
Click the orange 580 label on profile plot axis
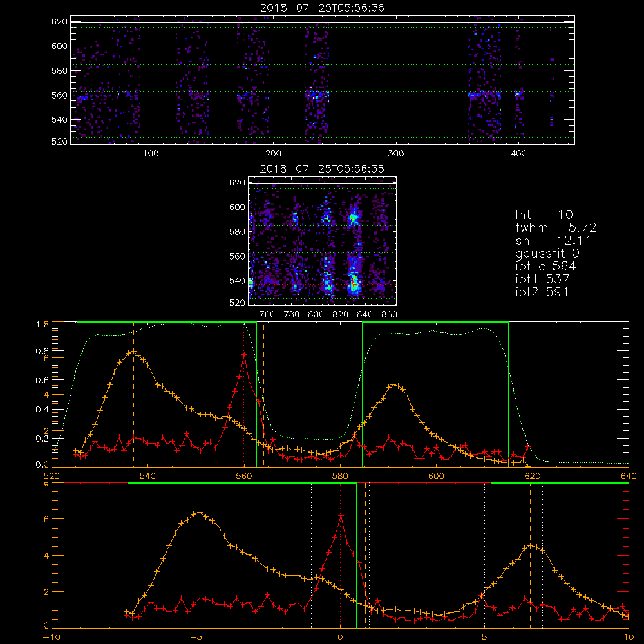341,476
